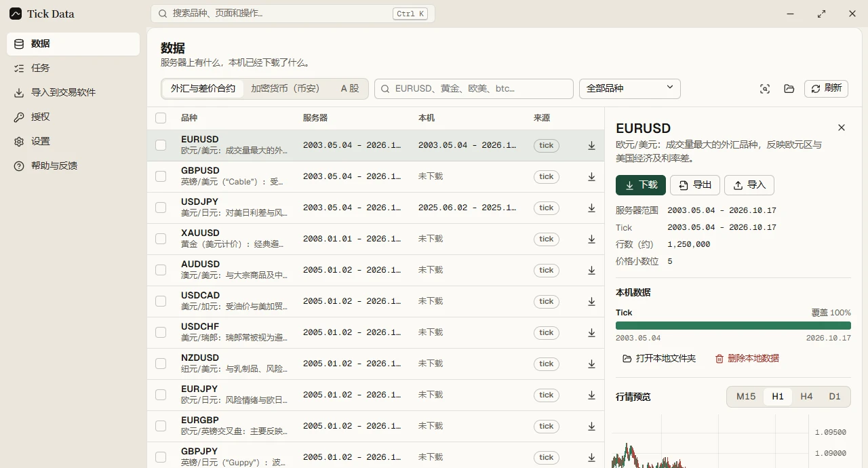Select the H4 timeframe
The width and height of the screenshot is (868, 468).
806,397
